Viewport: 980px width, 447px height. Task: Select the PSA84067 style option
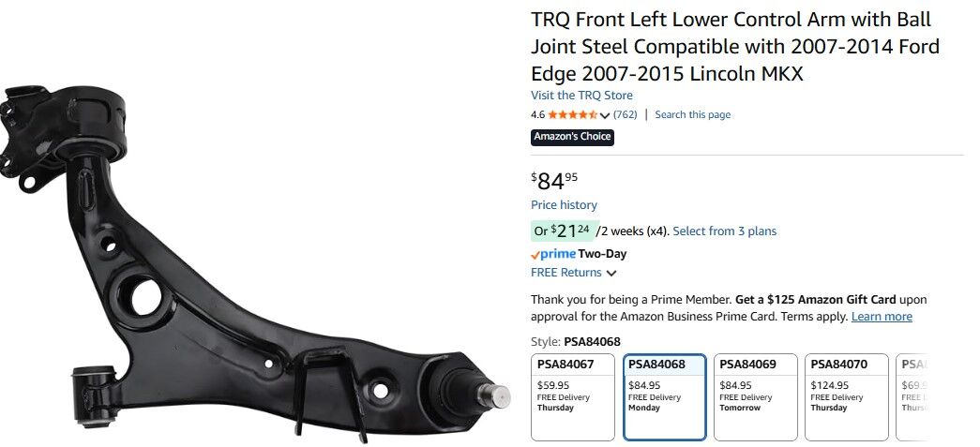(574, 396)
